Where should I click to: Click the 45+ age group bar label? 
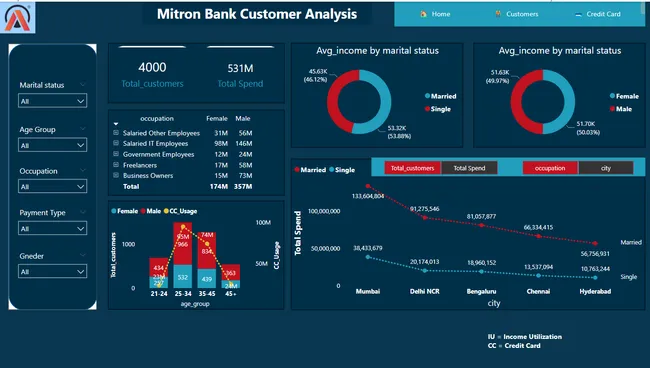tap(230, 293)
